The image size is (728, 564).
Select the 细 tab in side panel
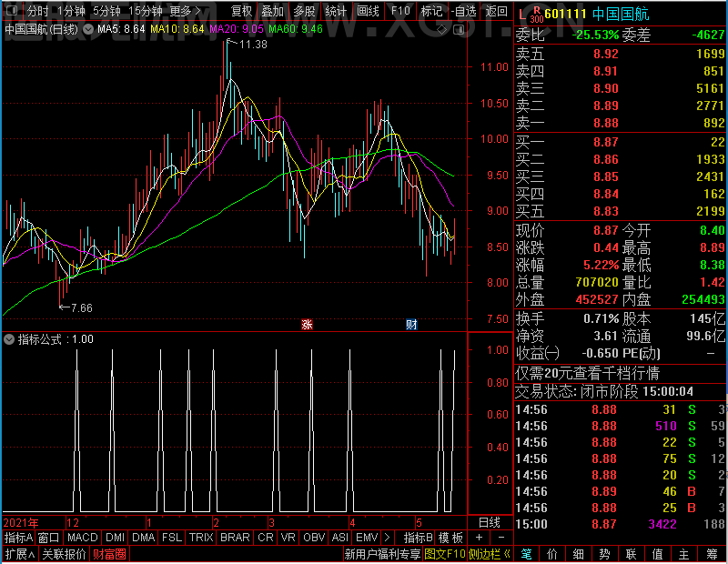pos(578,554)
